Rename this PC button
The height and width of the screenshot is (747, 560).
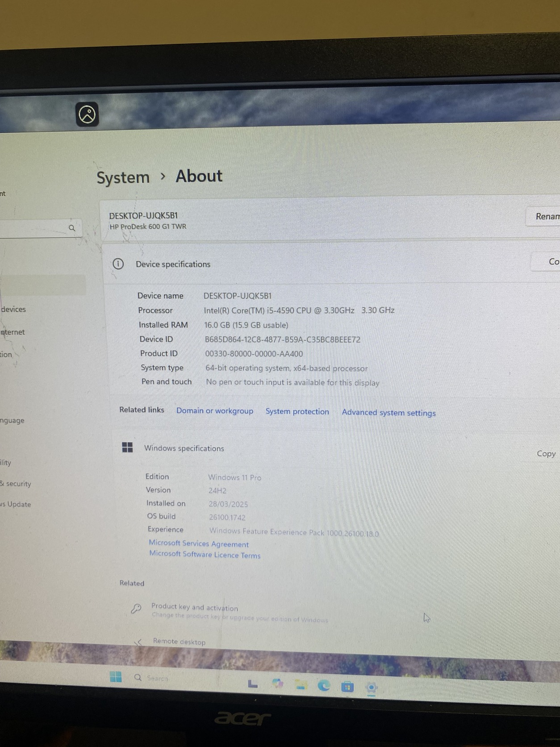pos(543,217)
